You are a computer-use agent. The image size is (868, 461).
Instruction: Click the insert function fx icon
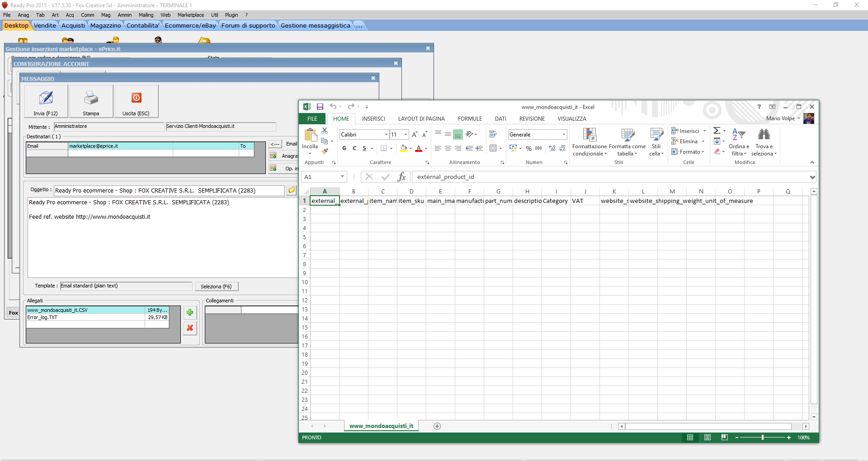click(401, 177)
